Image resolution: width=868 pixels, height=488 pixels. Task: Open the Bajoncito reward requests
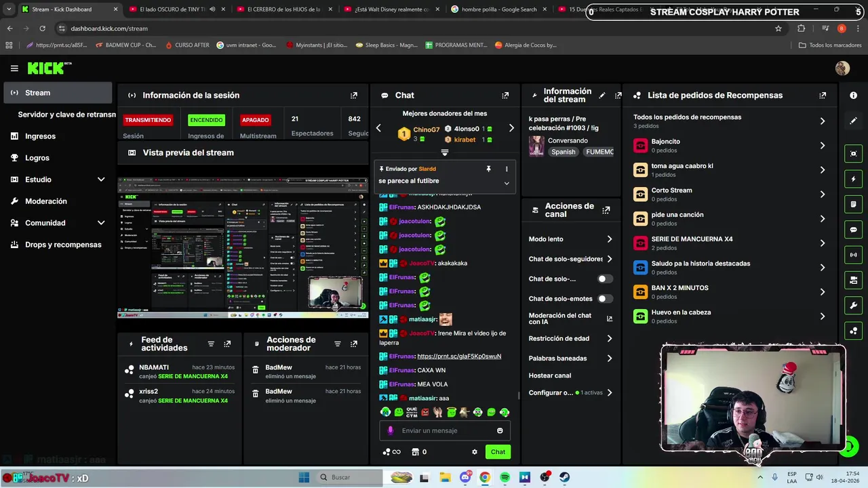pyautogui.click(x=730, y=146)
